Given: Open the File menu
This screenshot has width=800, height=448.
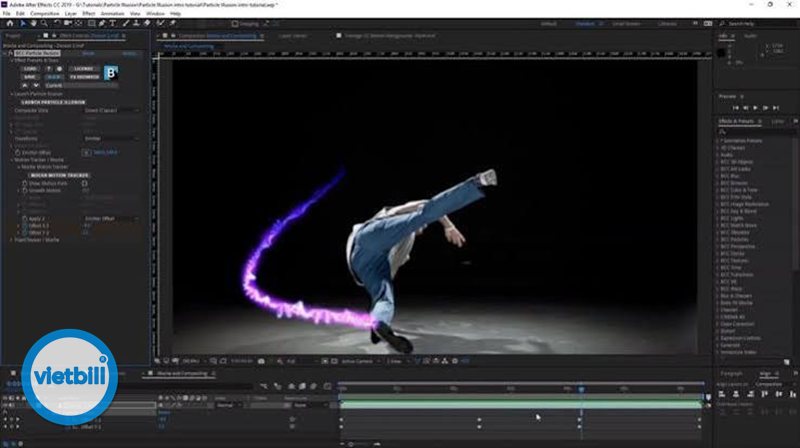Looking at the screenshot, I should (x=7, y=14).
